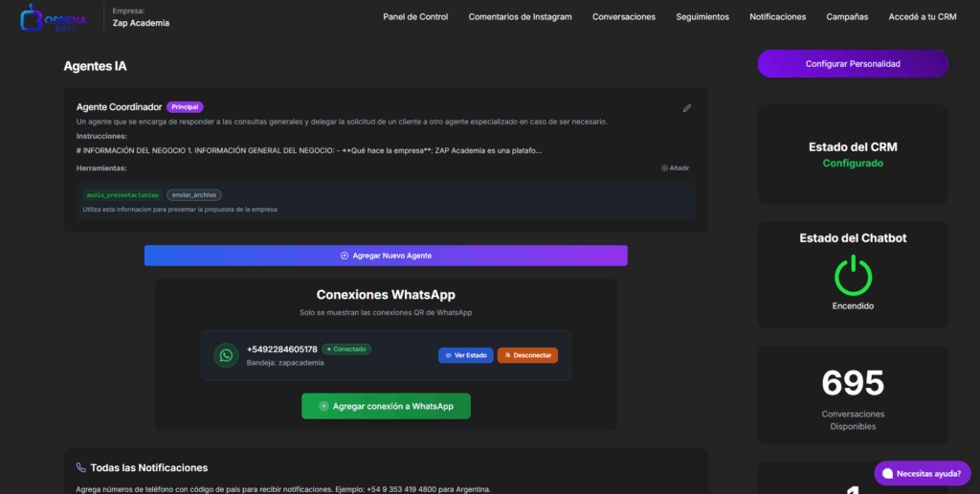The height and width of the screenshot is (494, 980).
Task: Go to Comentarios de Instagram
Action: coord(520,16)
